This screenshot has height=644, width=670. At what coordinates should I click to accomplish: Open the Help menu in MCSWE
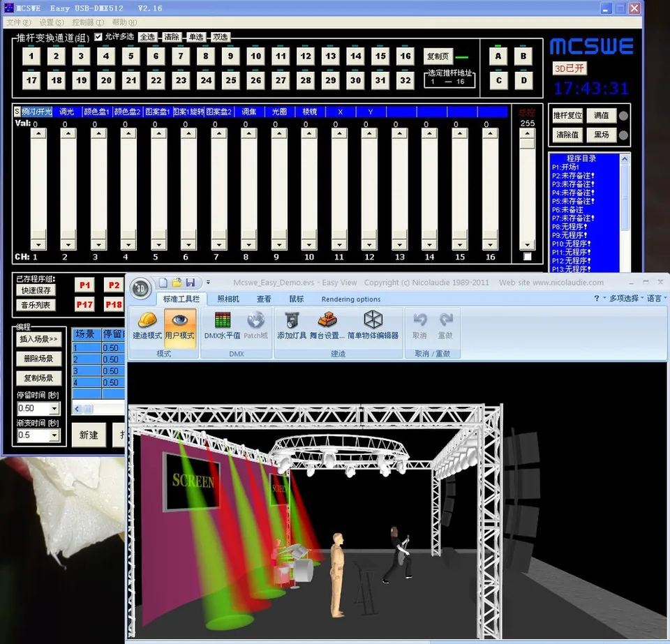[x=124, y=22]
